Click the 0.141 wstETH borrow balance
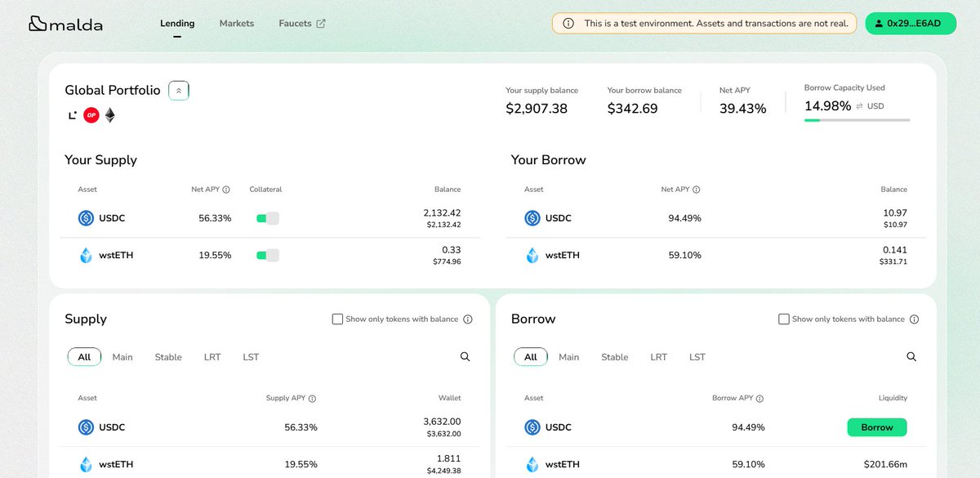Screen dimensions: 980x478 point(896,250)
